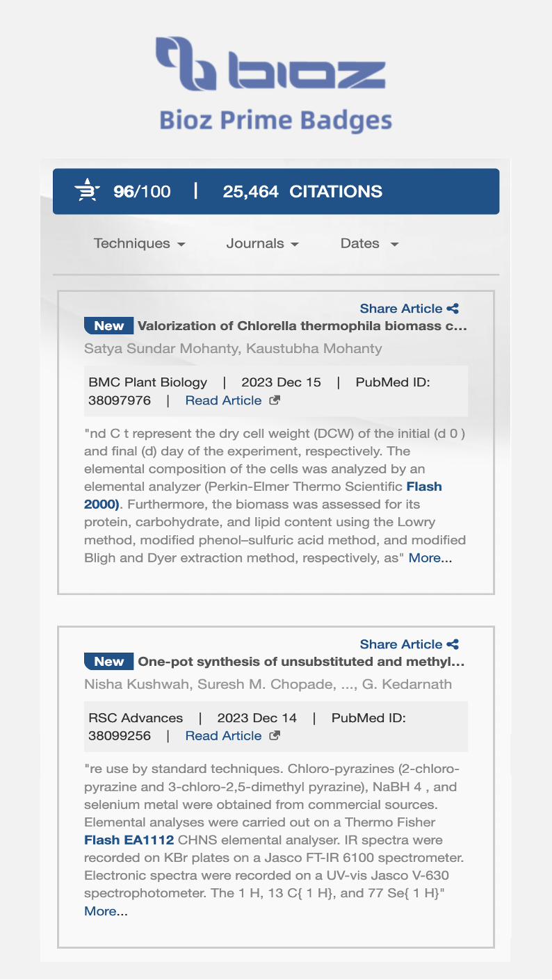Click Read Article for PubMed ID 38097976
The image size is (552, 980).
(x=223, y=400)
